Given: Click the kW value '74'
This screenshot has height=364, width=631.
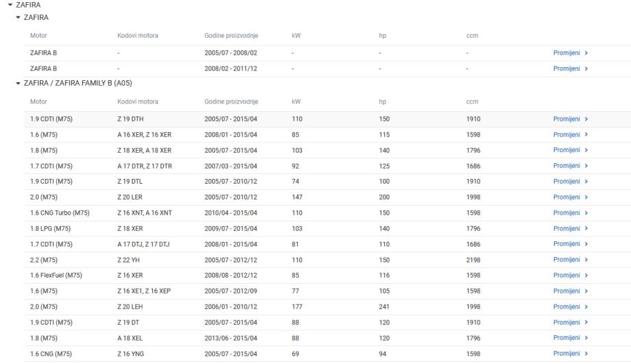Looking at the screenshot, I should pos(296,182).
